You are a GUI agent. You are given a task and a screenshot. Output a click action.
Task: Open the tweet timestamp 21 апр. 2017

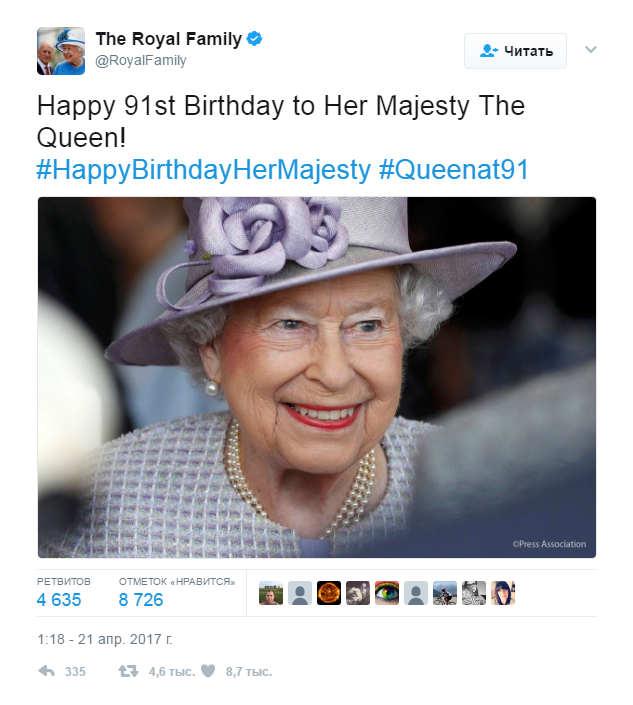point(105,637)
